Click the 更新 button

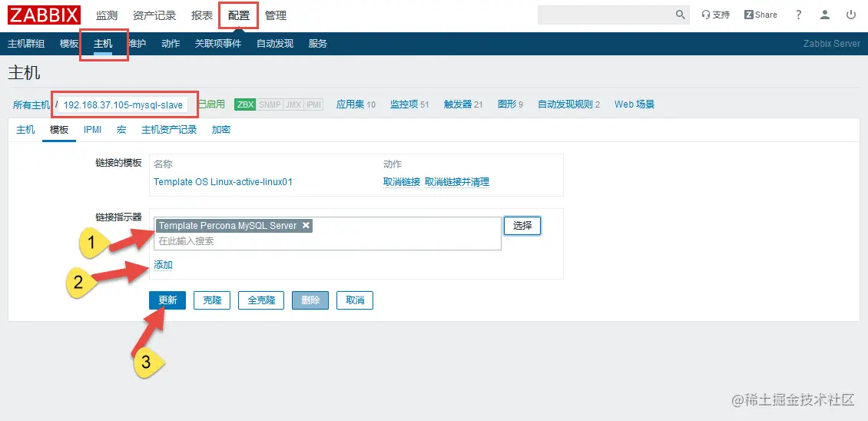coord(167,300)
